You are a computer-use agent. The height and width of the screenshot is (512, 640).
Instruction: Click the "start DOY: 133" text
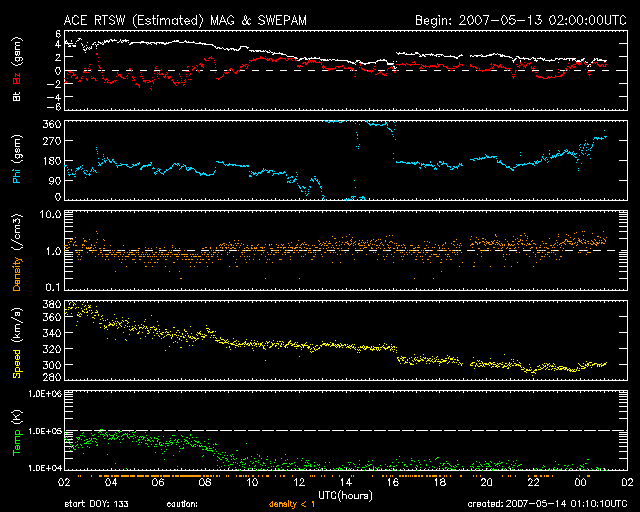point(96,504)
